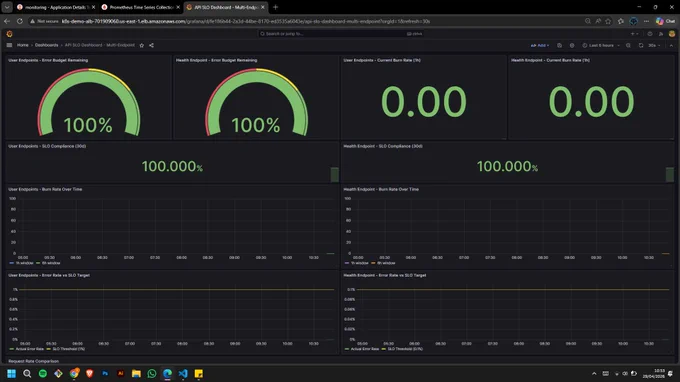Open the Grafana news feed icon
The height and width of the screenshot is (382, 680).
[x=661, y=34]
